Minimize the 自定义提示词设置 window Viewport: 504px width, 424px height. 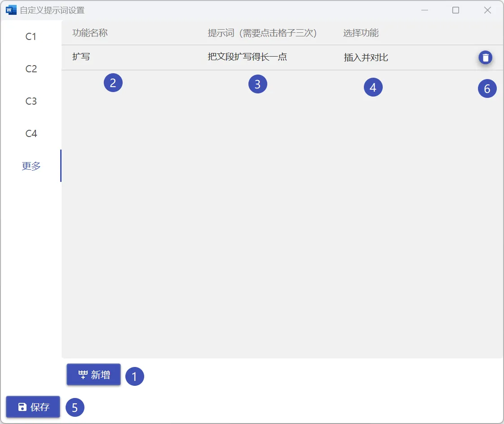click(x=424, y=9)
